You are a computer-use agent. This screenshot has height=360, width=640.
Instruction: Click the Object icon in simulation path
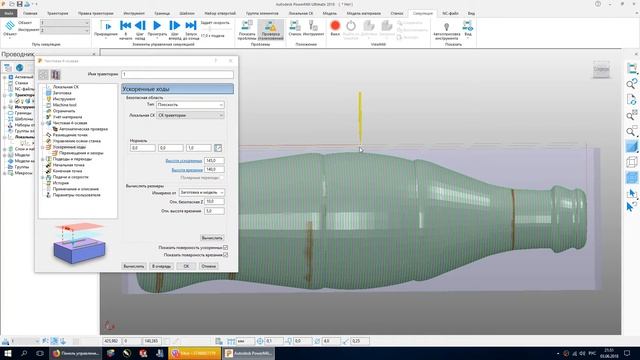(x=9, y=26)
